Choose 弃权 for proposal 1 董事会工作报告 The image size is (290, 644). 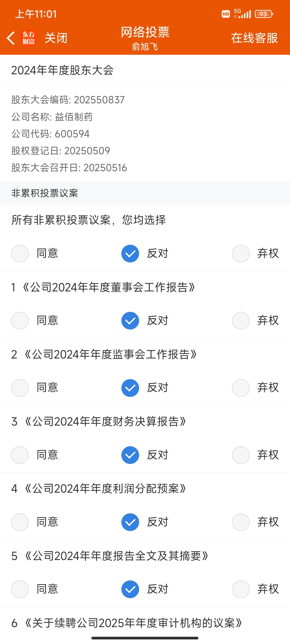(x=241, y=321)
